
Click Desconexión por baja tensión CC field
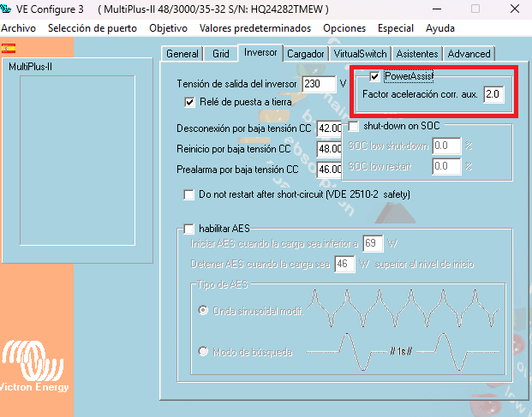click(x=330, y=128)
